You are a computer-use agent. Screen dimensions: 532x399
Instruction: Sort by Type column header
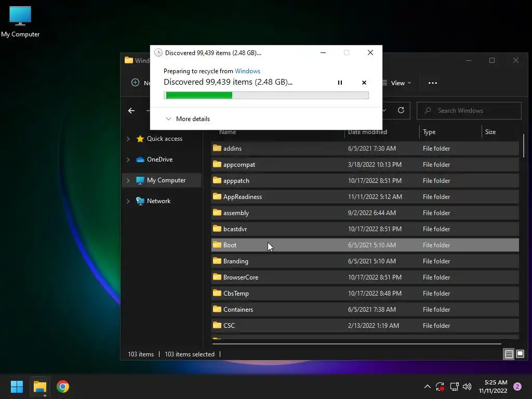(x=429, y=132)
